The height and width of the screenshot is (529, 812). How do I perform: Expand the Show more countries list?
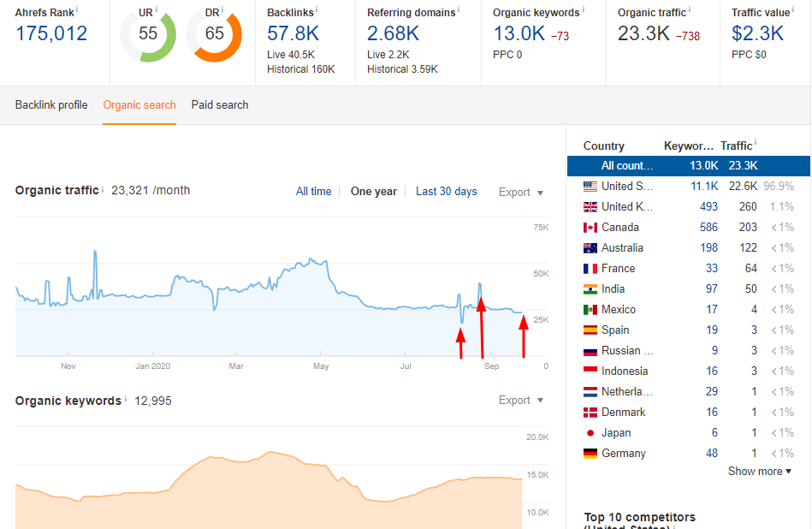[760, 471]
